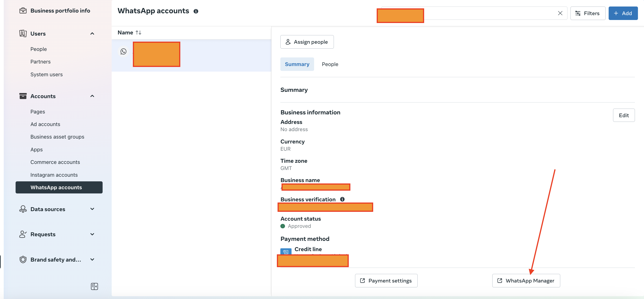Open WhatsApp Manager button

526,280
